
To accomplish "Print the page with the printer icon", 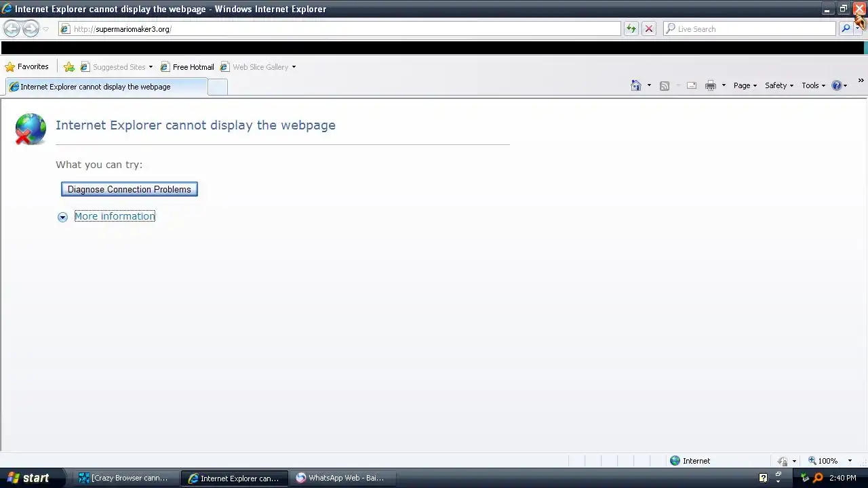I will (x=711, y=85).
